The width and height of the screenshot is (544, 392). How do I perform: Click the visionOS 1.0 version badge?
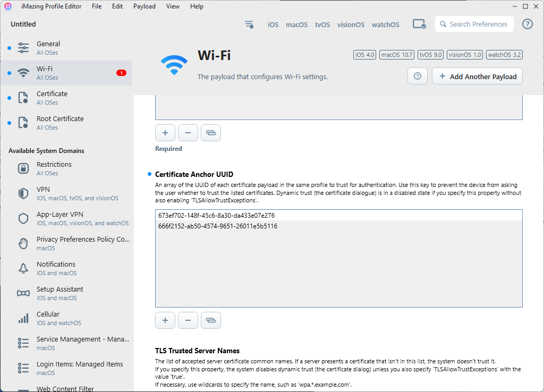[465, 55]
